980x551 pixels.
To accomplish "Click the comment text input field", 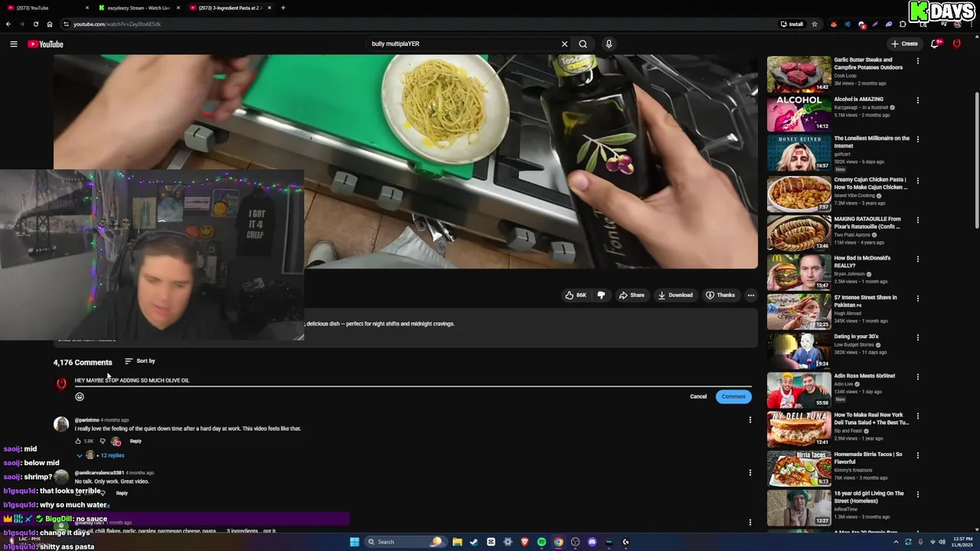I will point(413,380).
